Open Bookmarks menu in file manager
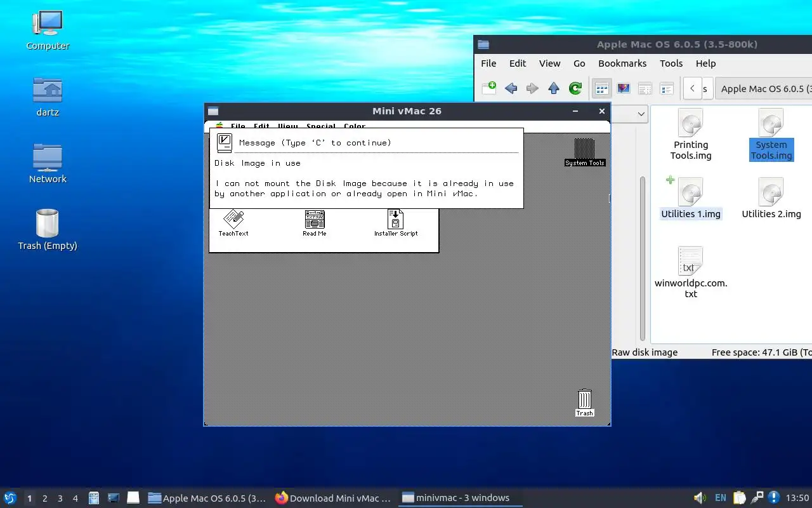This screenshot has height=508, width=812. pyautogui.click(x=622, y=63)
